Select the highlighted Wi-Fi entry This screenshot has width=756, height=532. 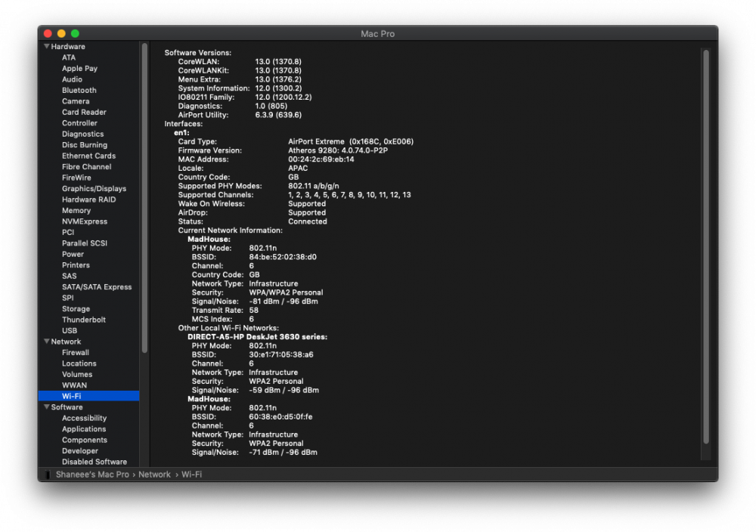88,396
